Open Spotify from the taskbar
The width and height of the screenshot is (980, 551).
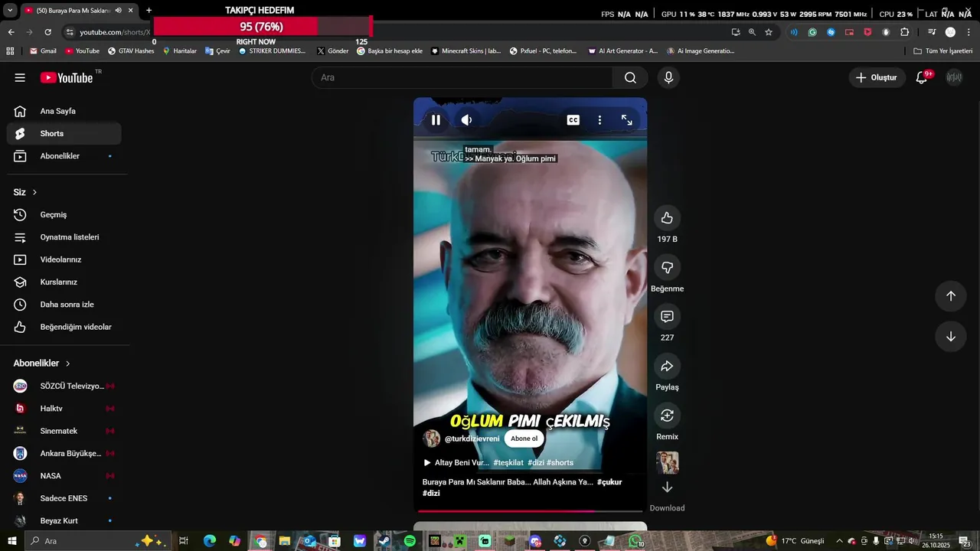click(410, 541)
